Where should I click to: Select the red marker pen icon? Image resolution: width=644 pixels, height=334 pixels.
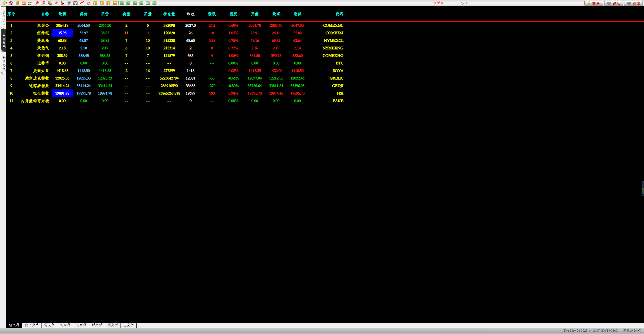(56, 3)
